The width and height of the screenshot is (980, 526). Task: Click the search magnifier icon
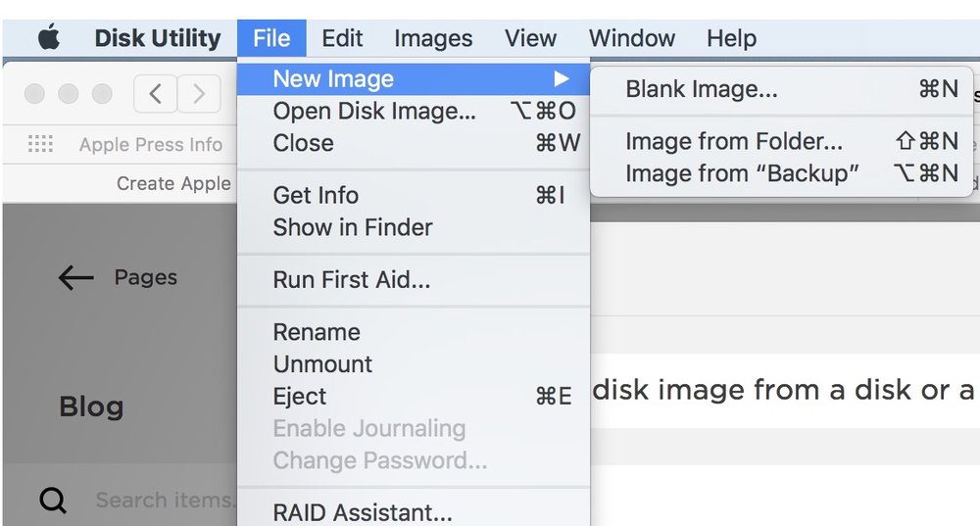click(53, 501)
